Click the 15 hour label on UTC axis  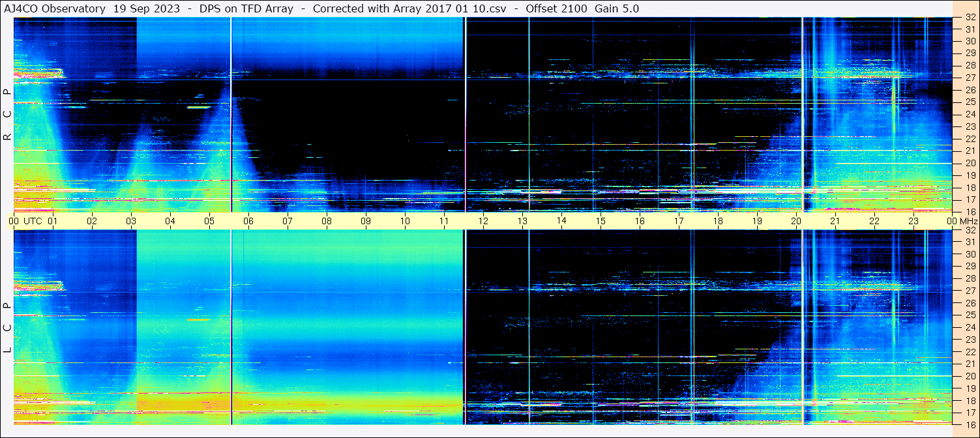pyautogui.click(x=601, y=221)
